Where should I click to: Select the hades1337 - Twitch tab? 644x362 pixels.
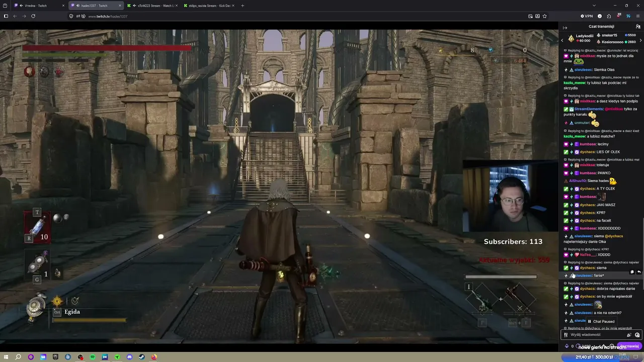(x=96, y=6)
